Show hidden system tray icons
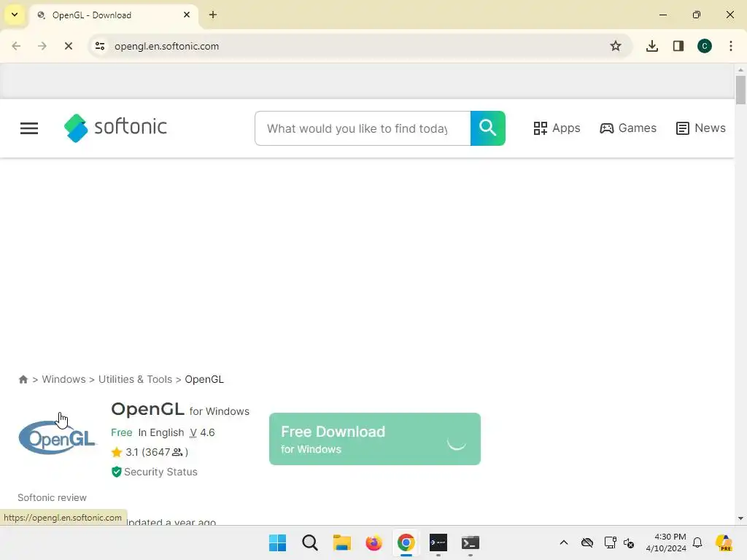 tap(564, 542)
